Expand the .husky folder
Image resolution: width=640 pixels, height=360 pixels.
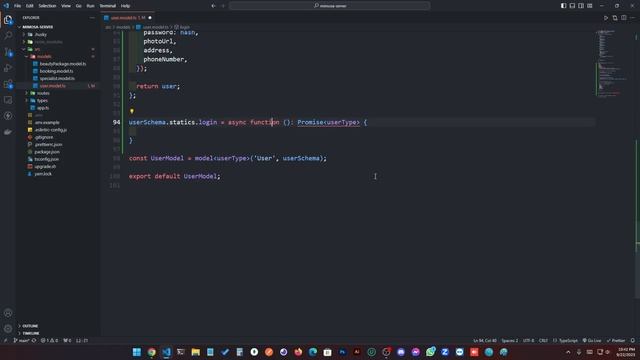point(40,34)
